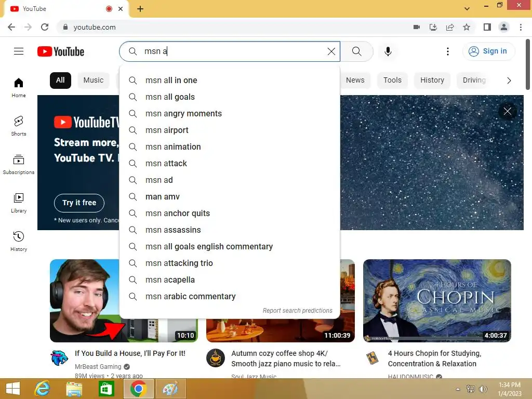Open the Chopin for Studying video thumbnail
532x399 pixels.
tap(437, 301)
